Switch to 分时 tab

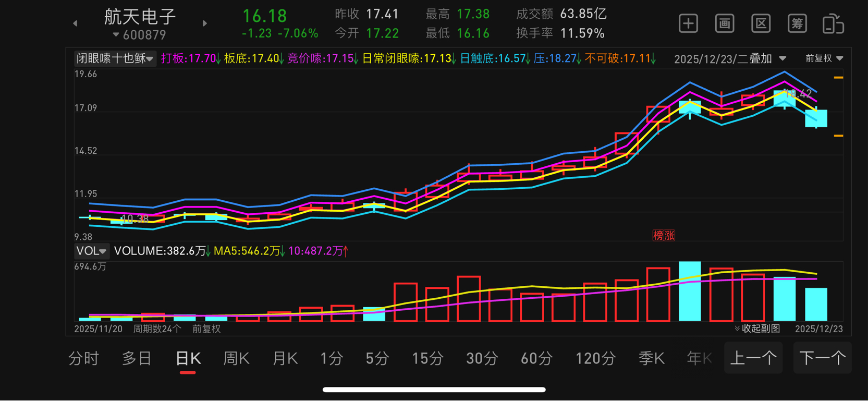click(83, 359)
